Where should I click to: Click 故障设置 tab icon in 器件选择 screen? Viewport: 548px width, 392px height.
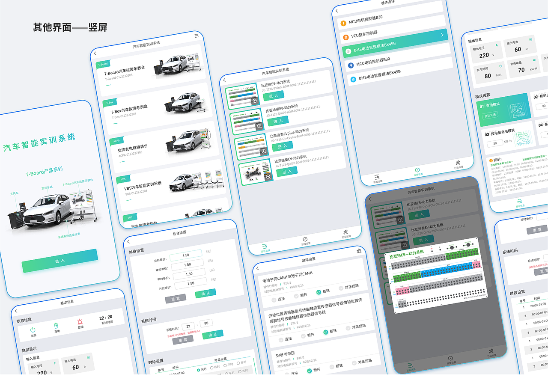(x=417, y=170)
